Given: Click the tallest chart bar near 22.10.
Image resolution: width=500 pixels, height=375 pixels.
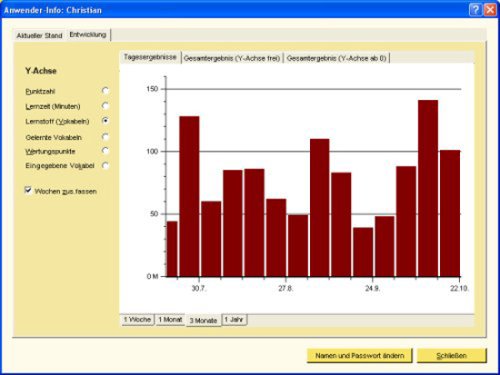Looking at the screenshot, I should (428, 188).
